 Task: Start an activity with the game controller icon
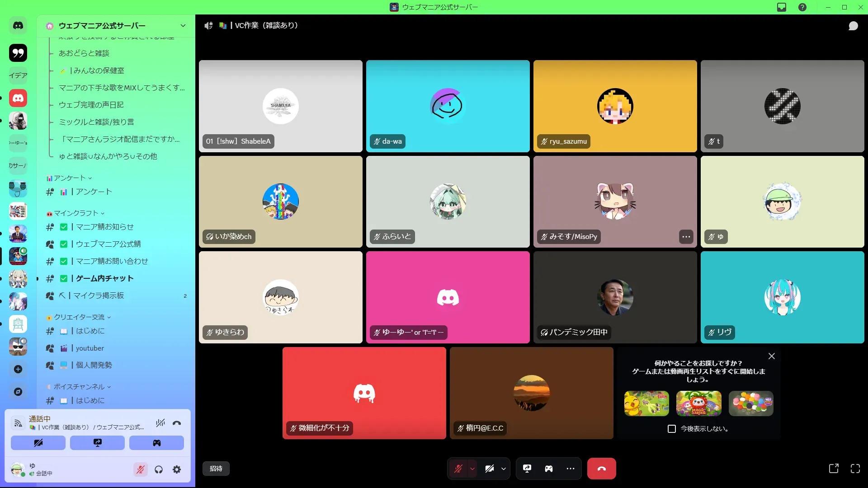[549, 469]
